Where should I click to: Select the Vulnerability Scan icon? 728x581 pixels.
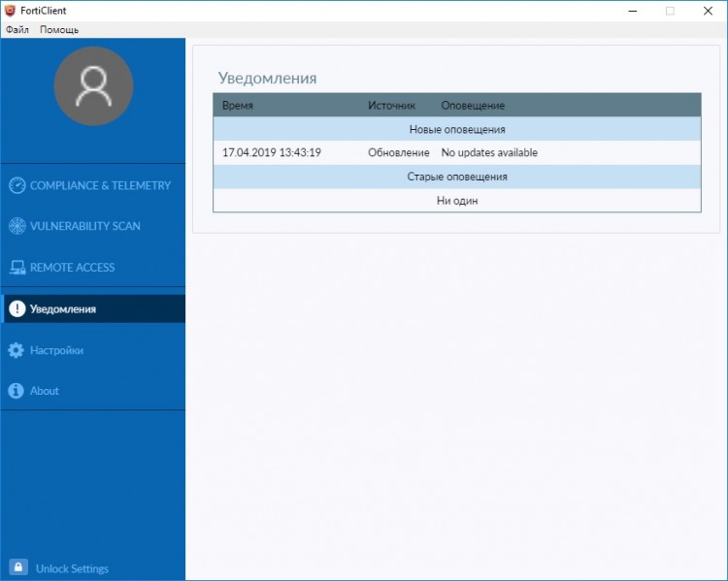pyautogui.click(x=17, y=226)
